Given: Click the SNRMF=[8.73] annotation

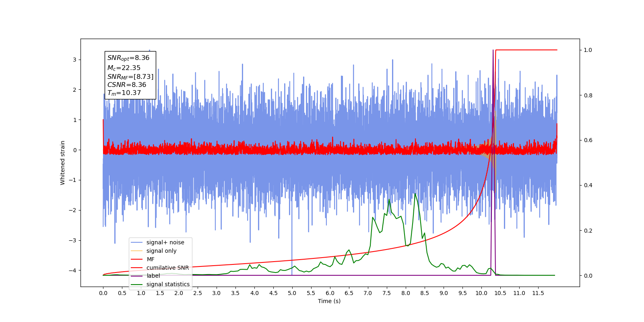Looking at the screenshot, I should tap(130, 76).
